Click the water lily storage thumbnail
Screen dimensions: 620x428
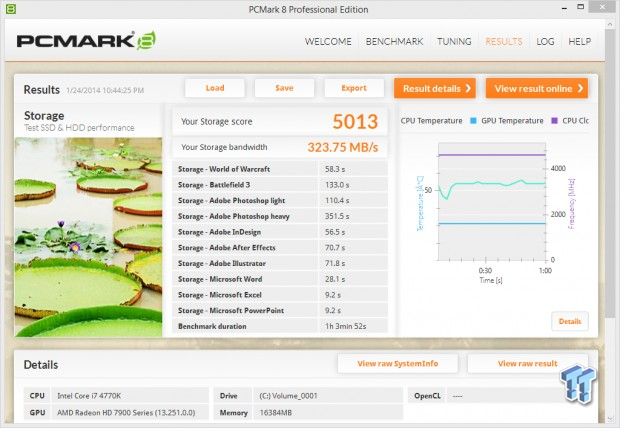pyautogui.click(x=89, y=237)
